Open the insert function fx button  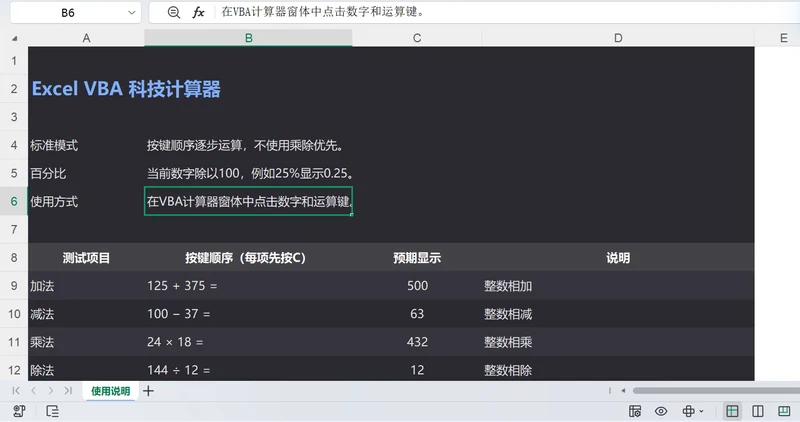click(198, 13)
